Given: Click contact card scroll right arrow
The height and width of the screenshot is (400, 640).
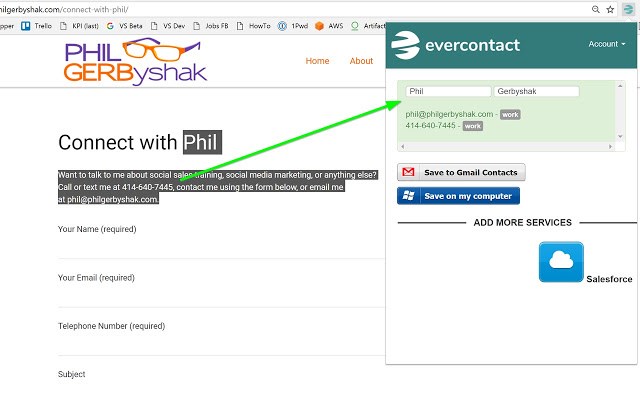Looking at the screenshot, I should (x=611, y=146).
